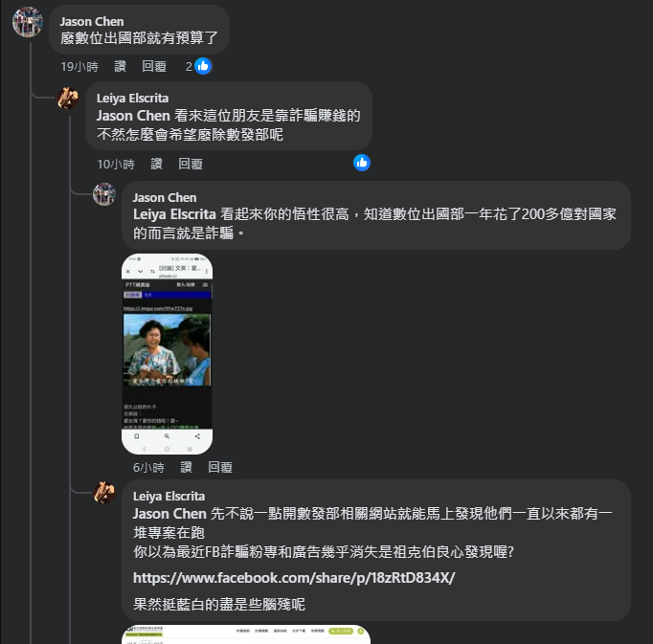Reply to Jason Chen's top comment
Image resolution: width=653 pixels, height=644 pixels.
coord(154,66)
